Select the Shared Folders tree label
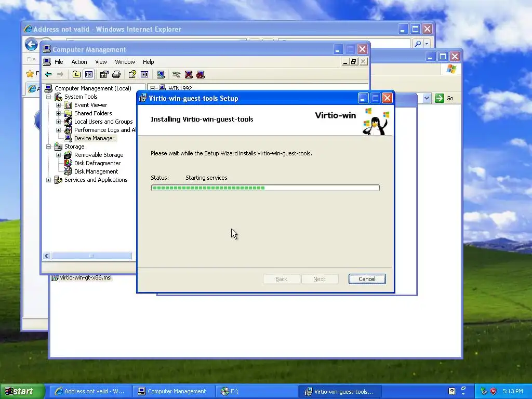The image size is (532, 399). click(x=93, y=113)
